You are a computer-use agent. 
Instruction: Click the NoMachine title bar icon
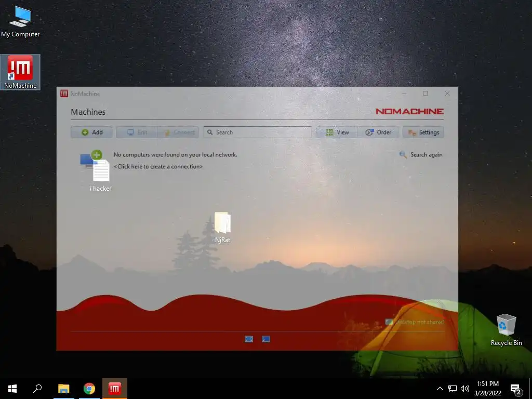[64, 94]
